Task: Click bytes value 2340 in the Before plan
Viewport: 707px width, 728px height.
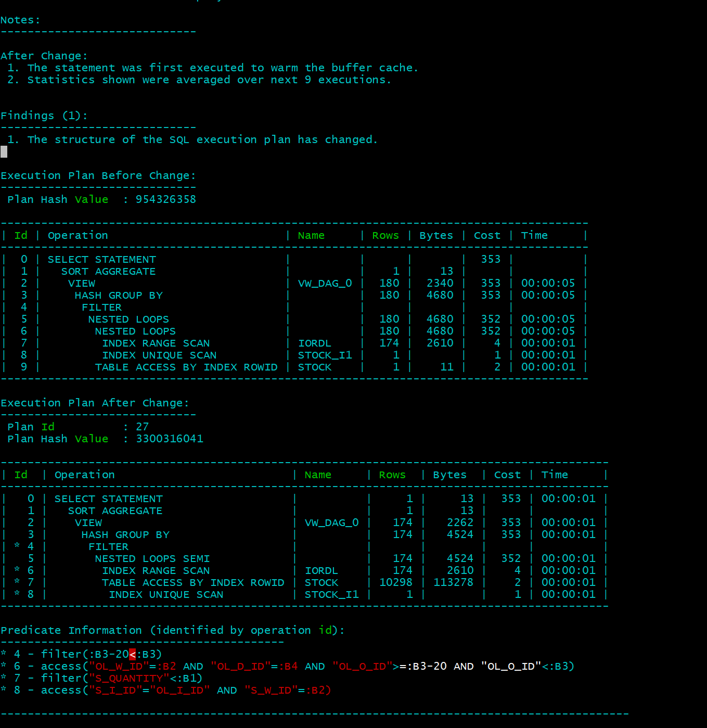Action: [x=440, y=284]
